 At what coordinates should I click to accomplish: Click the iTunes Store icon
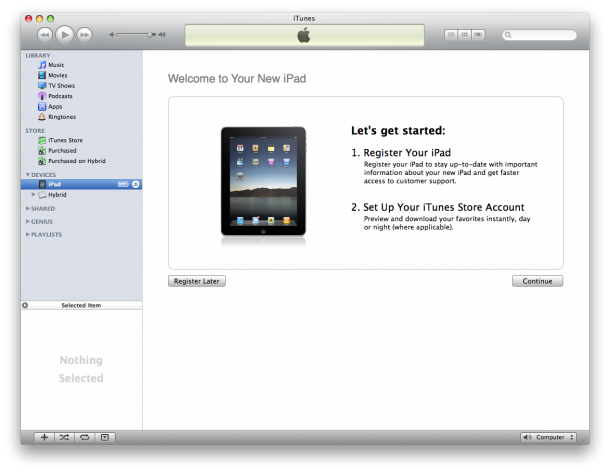tap(42, 140)
